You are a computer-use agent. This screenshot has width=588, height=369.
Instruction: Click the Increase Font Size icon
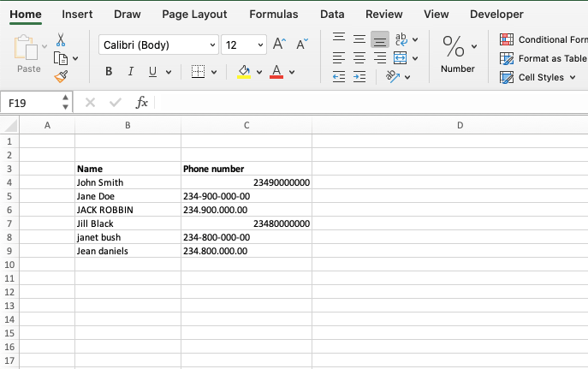[279, 45]
